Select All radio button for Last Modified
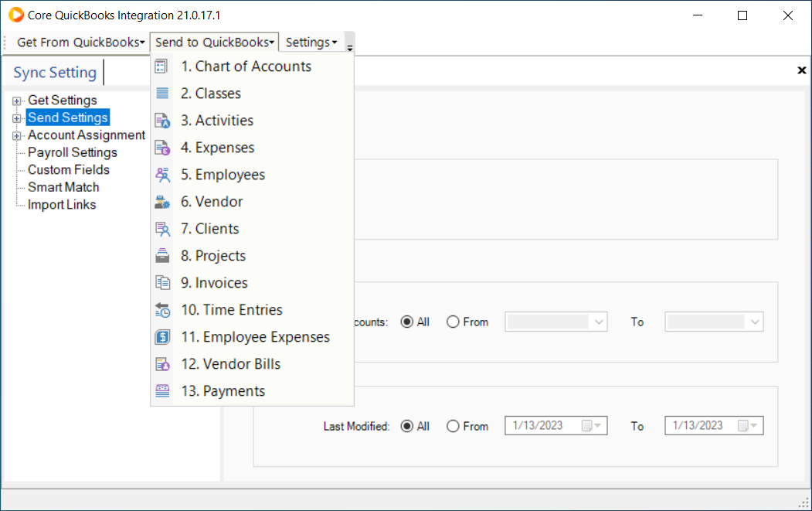 point(408,426)
